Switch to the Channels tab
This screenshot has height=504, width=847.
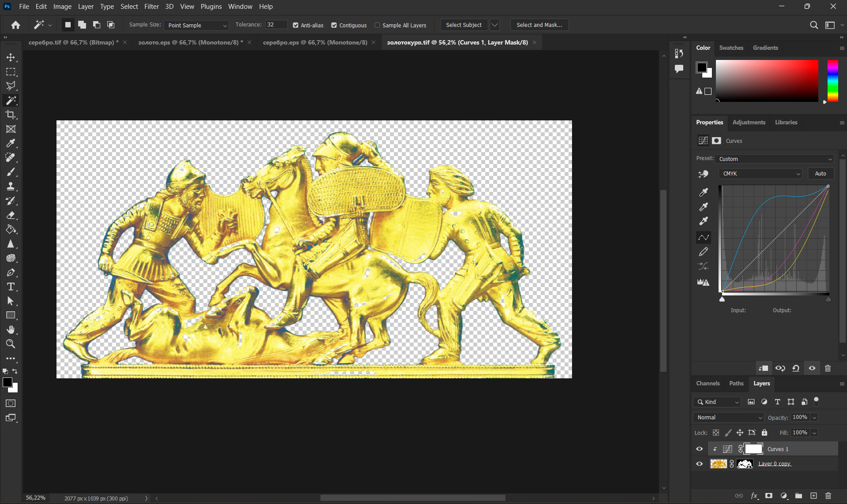[x=708, y=383]
